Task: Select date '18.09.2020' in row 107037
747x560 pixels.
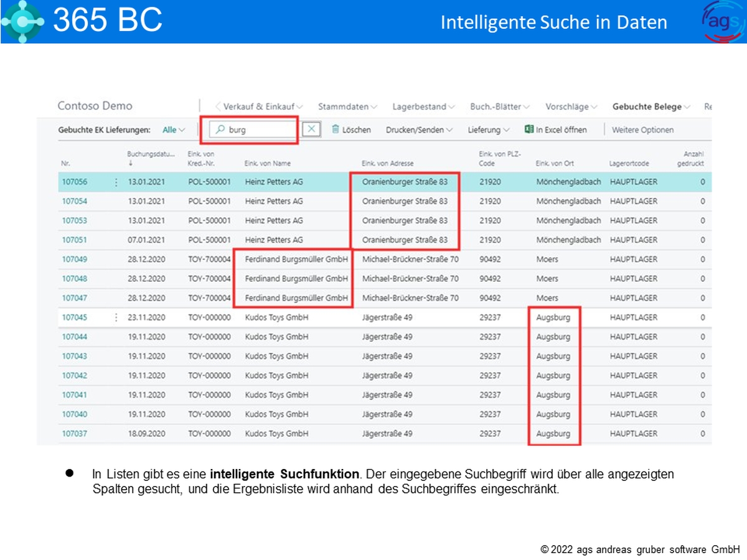Action: click(146, 433)
